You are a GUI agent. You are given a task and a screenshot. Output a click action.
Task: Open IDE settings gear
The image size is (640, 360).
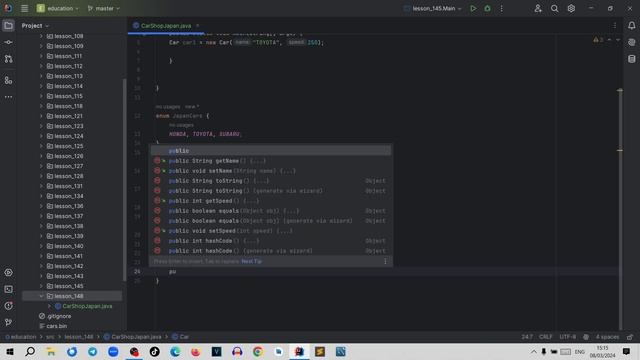tap(571, 8)
